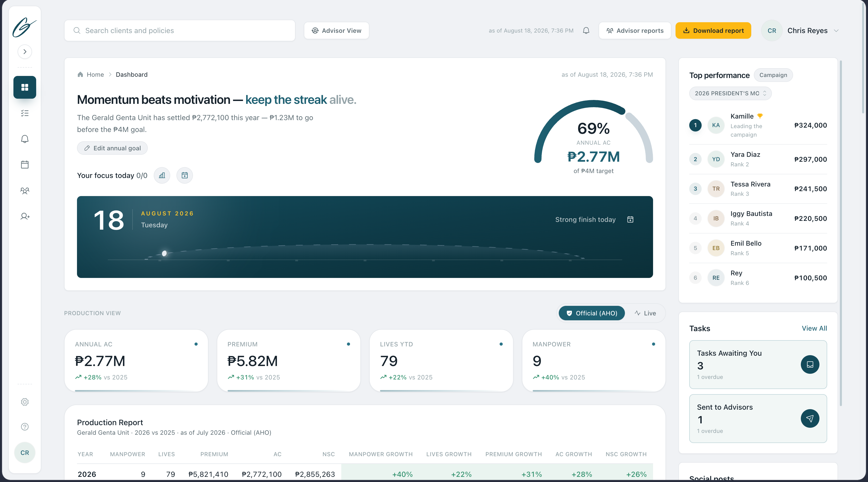Toggle the Advisor View button
This screenshot has height=482, width=868.
point(336,31)
